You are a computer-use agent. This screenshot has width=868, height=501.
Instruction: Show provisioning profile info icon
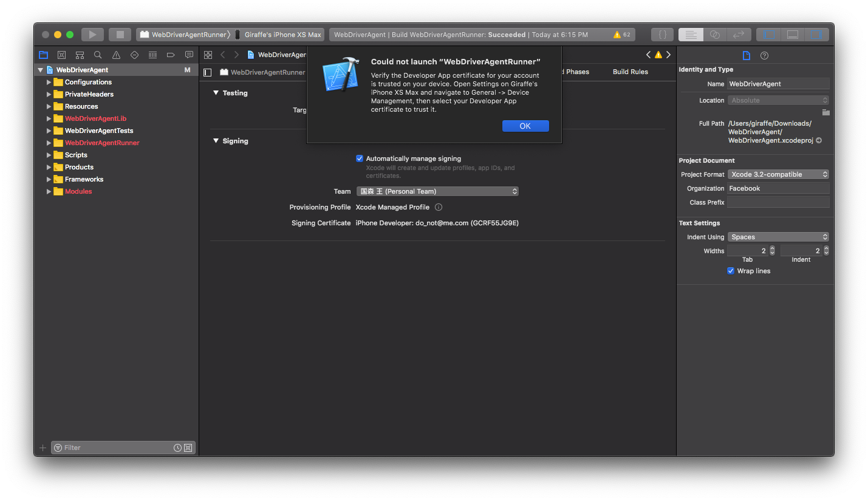coord(439,207)
